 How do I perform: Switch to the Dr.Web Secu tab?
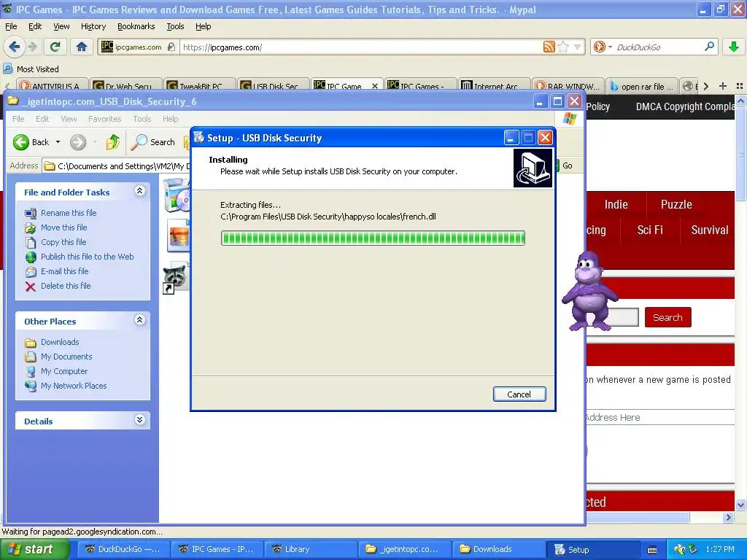point(125,86)
